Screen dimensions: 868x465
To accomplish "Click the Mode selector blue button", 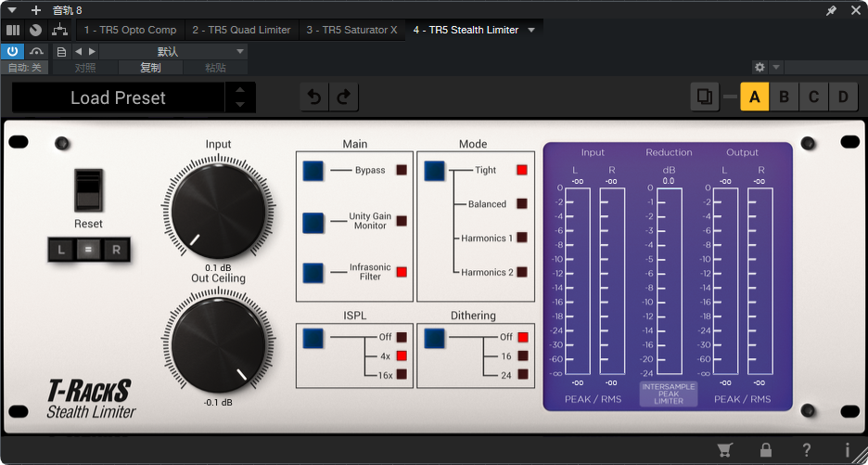I will pyautogui.click(x=435, y=171).
